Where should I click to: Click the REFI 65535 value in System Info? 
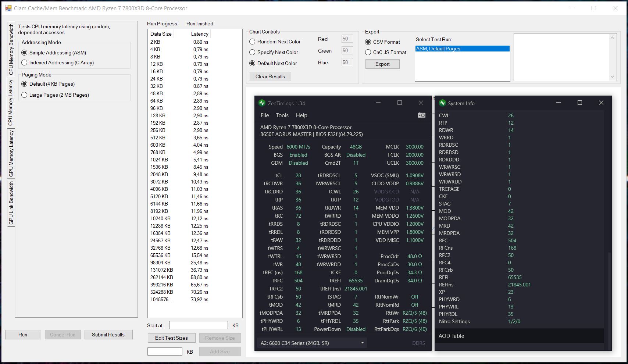point(515,277)
